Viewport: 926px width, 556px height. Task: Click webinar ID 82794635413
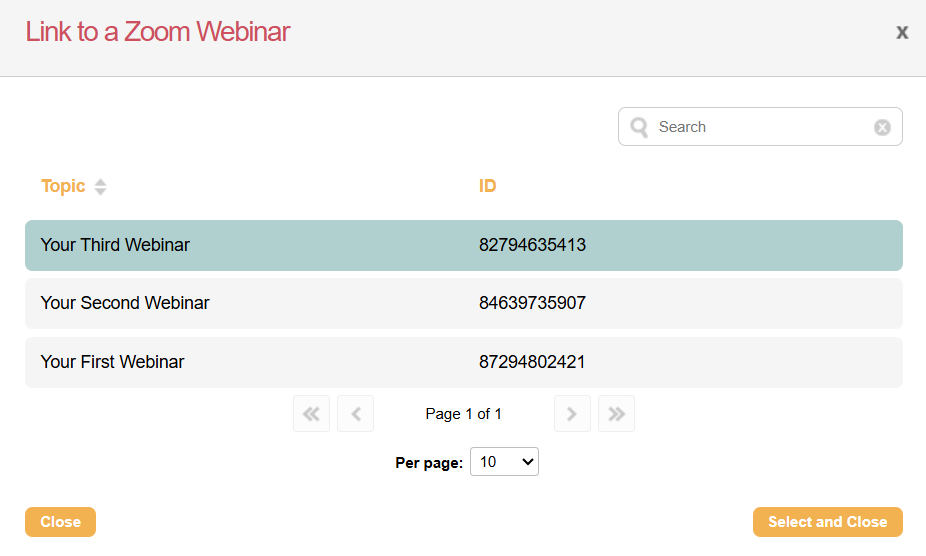(532, 245)
